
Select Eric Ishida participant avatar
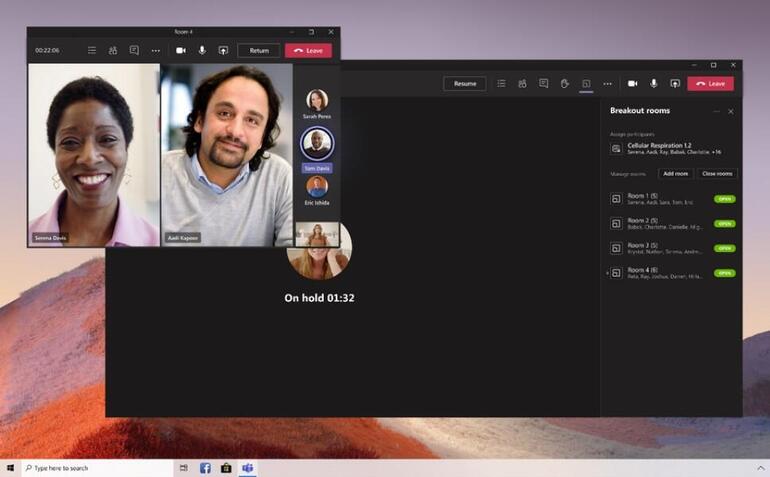click(x=317, y=187)
